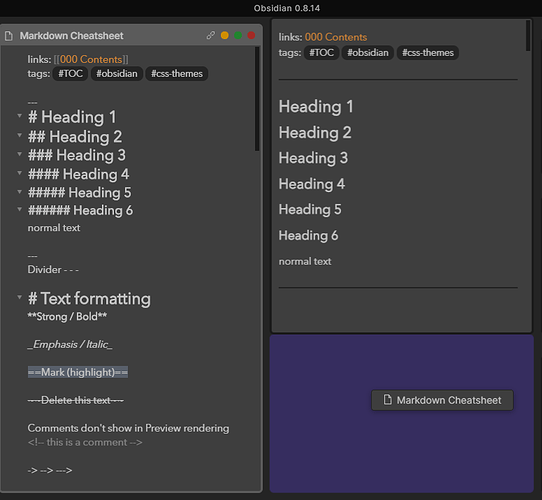Click the #css-themes tag in the preview pane
This screenshot has width=542, height=500.
pos(428,53)
